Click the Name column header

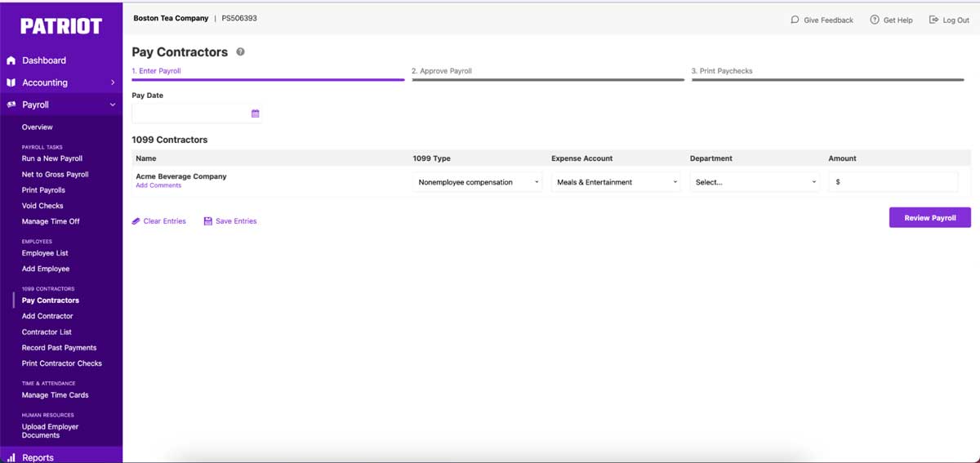[146, 158]
